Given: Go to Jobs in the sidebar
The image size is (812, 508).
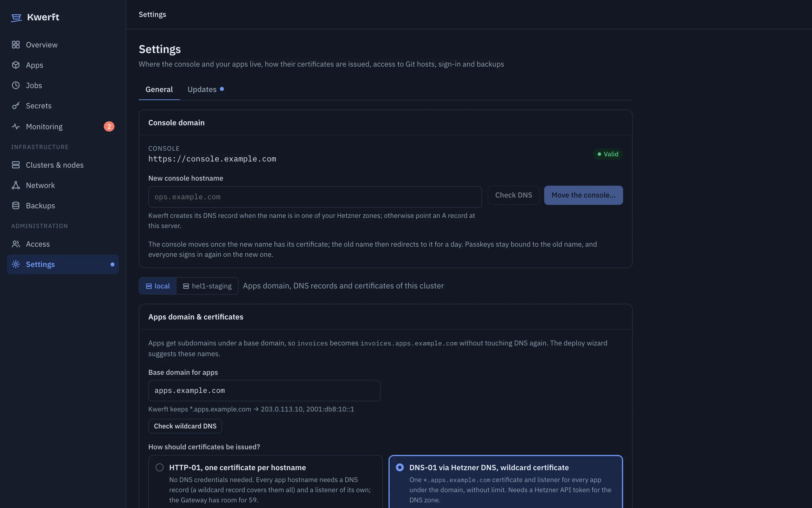Looking at the screenshot, I should 63,85.
